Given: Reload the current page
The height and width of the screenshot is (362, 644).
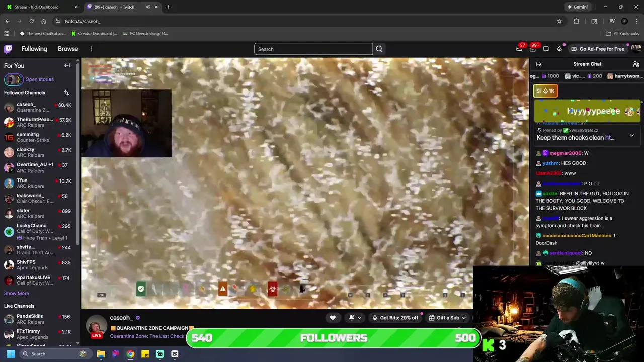Looking at the screenshot, I should click(x=31, y=21).
